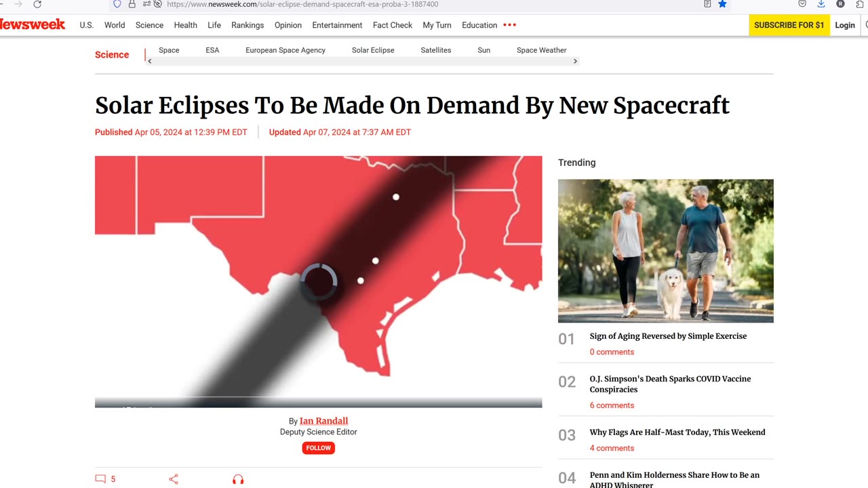The height and width of the screenshot is (488, 868).
Task: Click the 'Published Apr 05, 2024' date text
Action: (171, 132)
